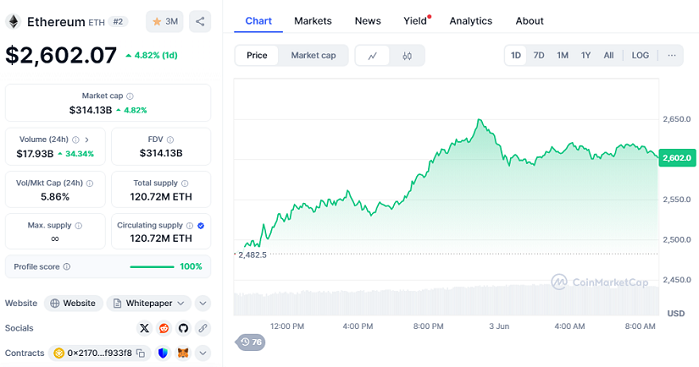
Task: Click the Website link button
Action: pos(74,303)
